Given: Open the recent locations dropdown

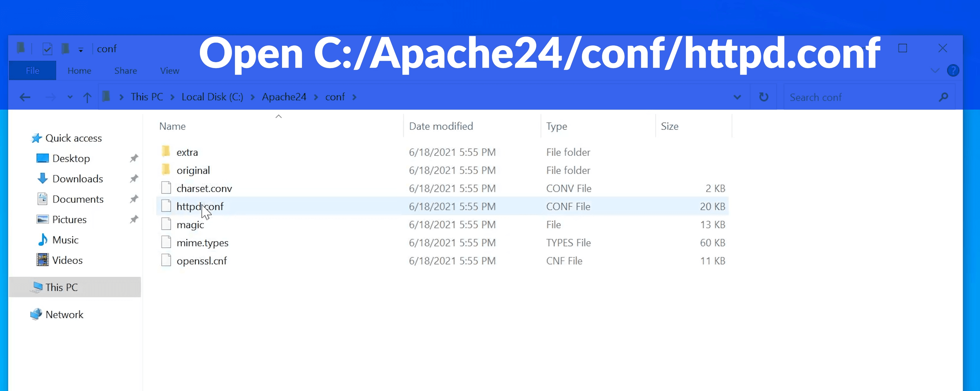Looking at the screenshot, I should tap(70, 97).
